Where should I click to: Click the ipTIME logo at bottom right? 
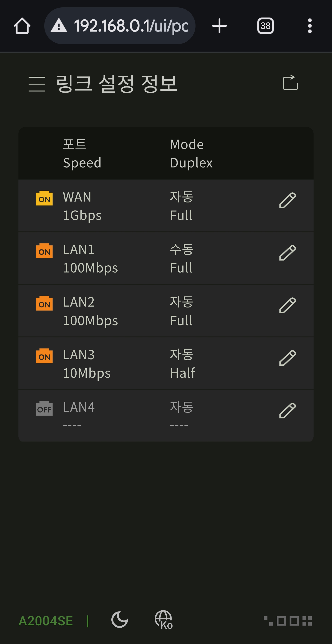(288, 621)
